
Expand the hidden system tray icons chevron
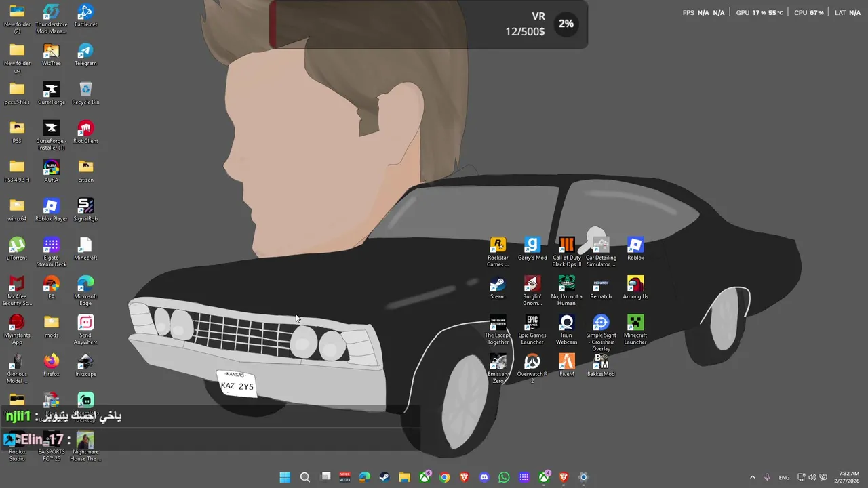pyautogui.click(x=752, y=477)
